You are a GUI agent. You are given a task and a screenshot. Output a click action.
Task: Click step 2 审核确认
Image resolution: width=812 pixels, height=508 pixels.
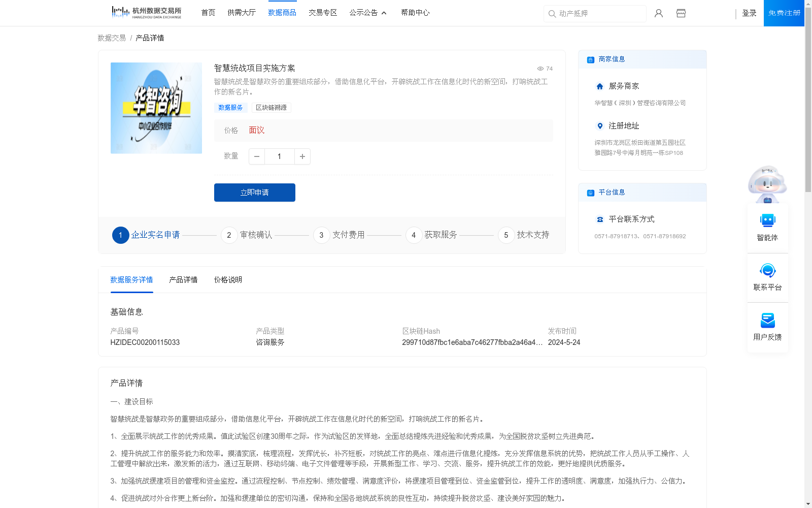(x=247, y=235)
